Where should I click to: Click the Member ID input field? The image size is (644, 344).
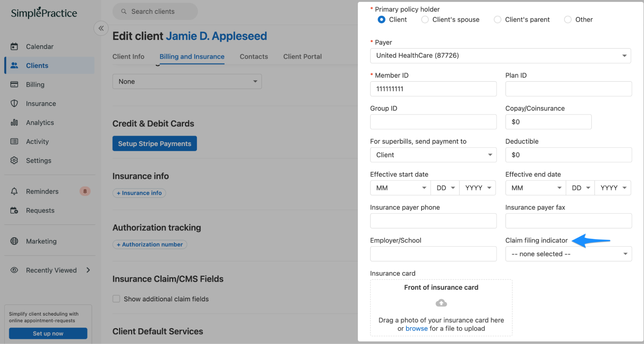coord(433,89)
